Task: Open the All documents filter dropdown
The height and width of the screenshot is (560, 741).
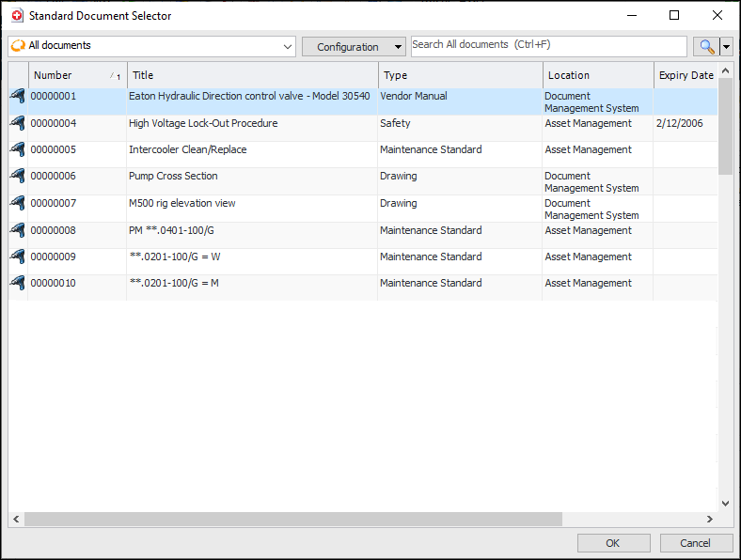Action: point(288,46)
